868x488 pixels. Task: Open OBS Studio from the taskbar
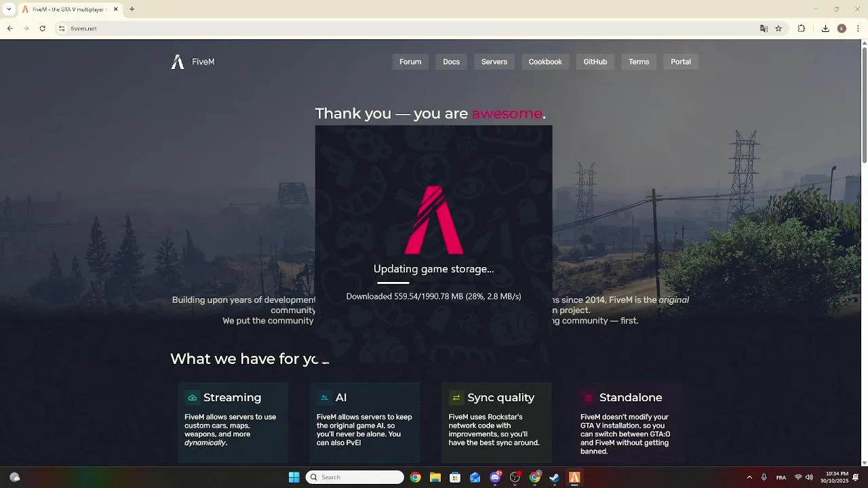tap(515, 477)
